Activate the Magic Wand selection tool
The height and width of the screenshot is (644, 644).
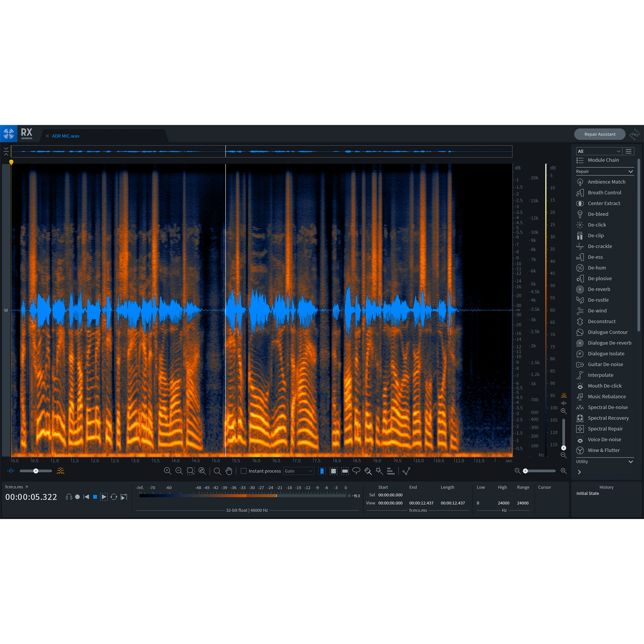[379, 471]
